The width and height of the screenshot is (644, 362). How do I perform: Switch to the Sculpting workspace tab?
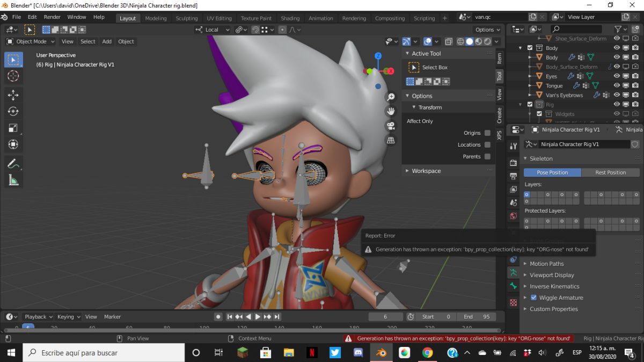[187, 18]
